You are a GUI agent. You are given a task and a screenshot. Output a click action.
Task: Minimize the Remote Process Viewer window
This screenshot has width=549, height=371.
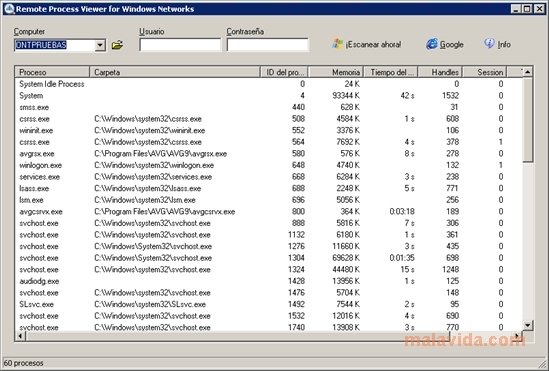coord(515,9)
